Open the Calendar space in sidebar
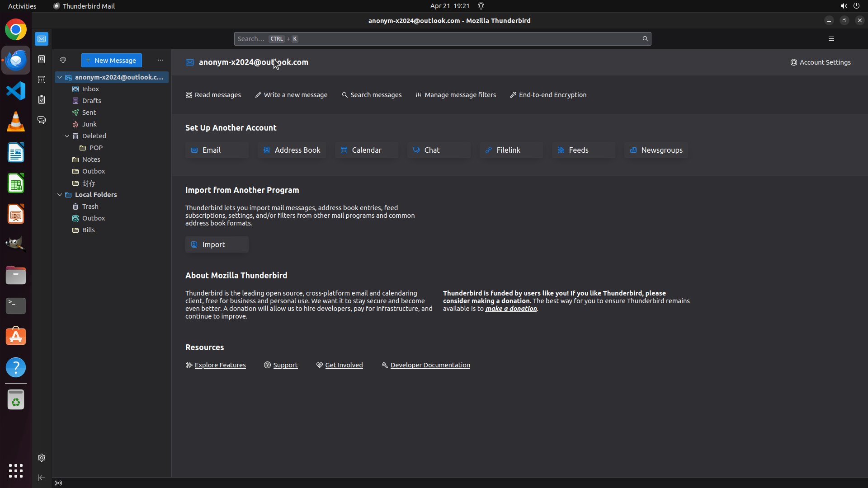 (x=42, y=80)
